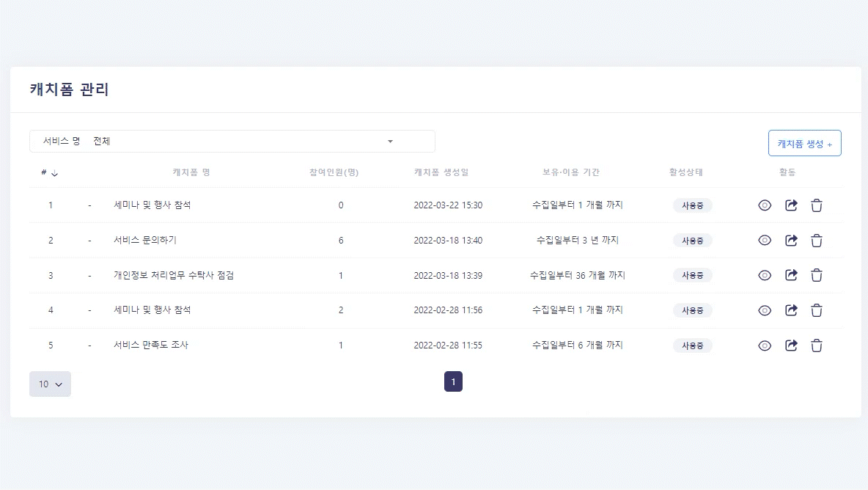
Task: Click the 사용중 badge for 개인정보 처리업무 수탁사 점검
Action: coord(692,275)
